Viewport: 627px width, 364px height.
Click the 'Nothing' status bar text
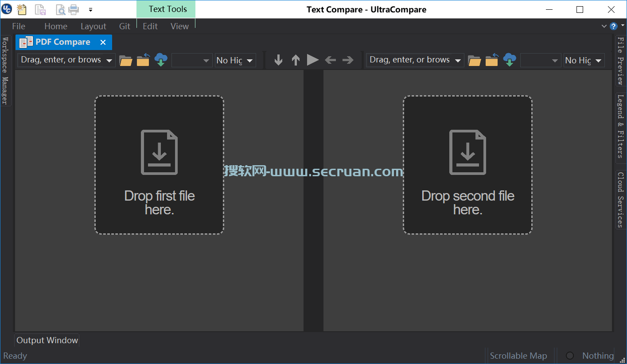(x=598, y=356)
